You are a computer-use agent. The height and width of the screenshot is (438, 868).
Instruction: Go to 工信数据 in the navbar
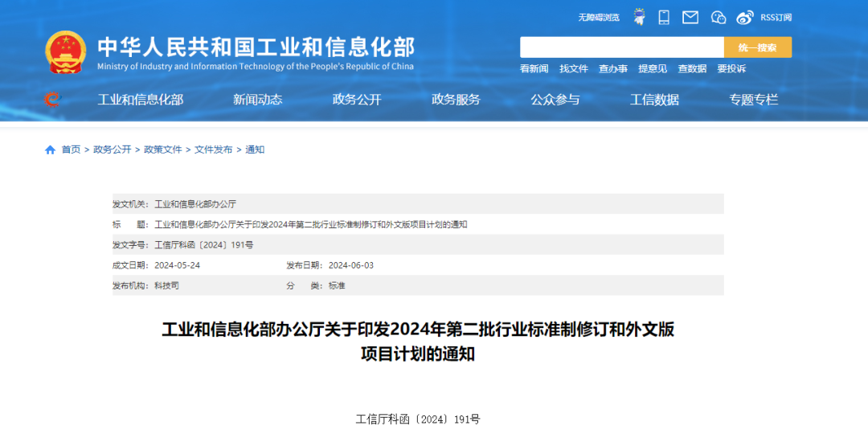click(x=654, y=100)
